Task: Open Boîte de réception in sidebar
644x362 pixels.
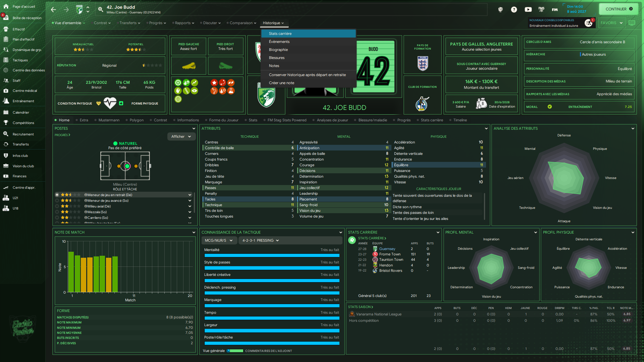Action: 27,18
